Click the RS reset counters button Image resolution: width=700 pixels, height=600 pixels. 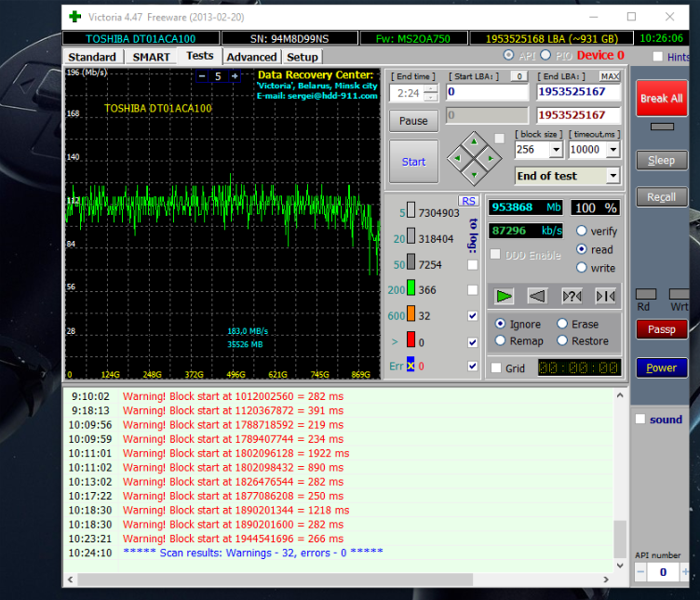[x=467, y=201]
